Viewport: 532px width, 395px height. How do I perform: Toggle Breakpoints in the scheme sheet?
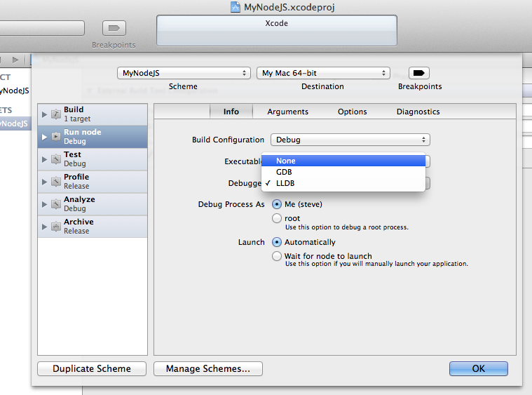(419, 73)
